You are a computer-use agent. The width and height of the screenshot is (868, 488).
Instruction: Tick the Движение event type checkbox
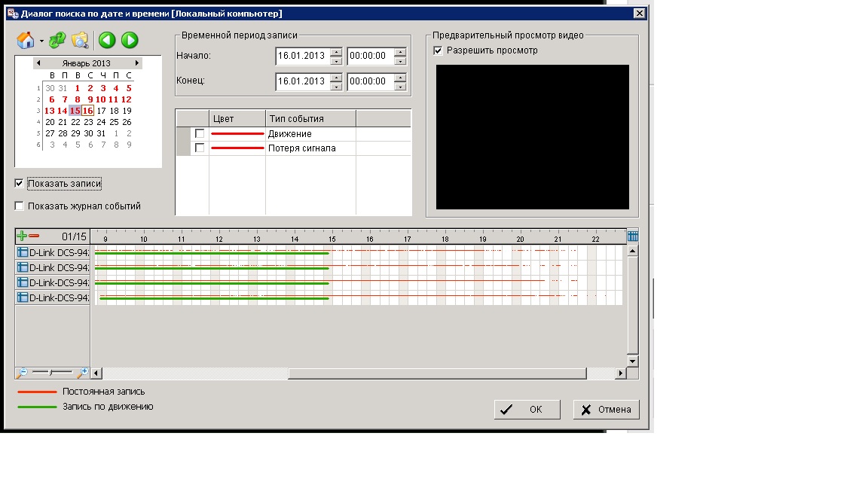[x=200, y=134]
